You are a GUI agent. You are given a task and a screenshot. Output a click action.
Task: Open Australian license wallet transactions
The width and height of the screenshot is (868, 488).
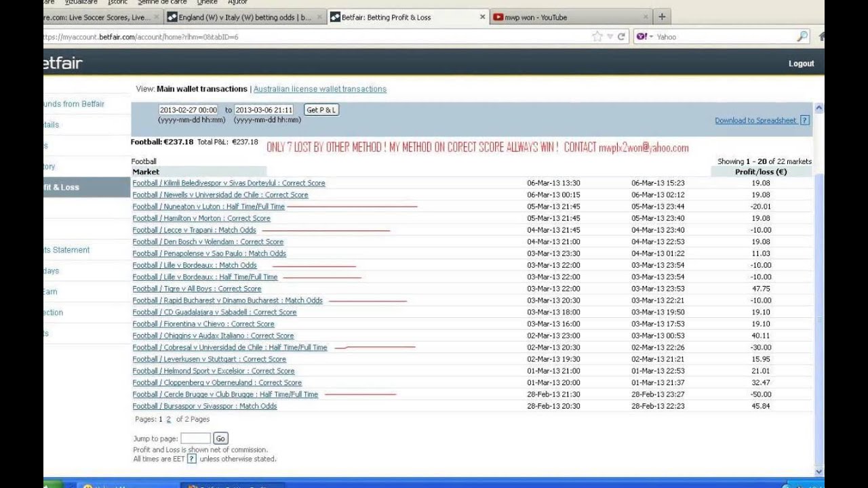point(320,89)
